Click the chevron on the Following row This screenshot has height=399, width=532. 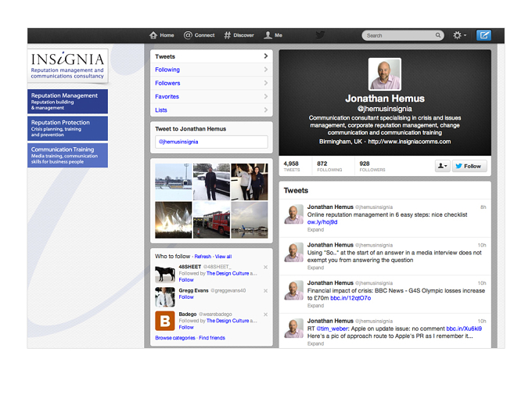(266, 70)
